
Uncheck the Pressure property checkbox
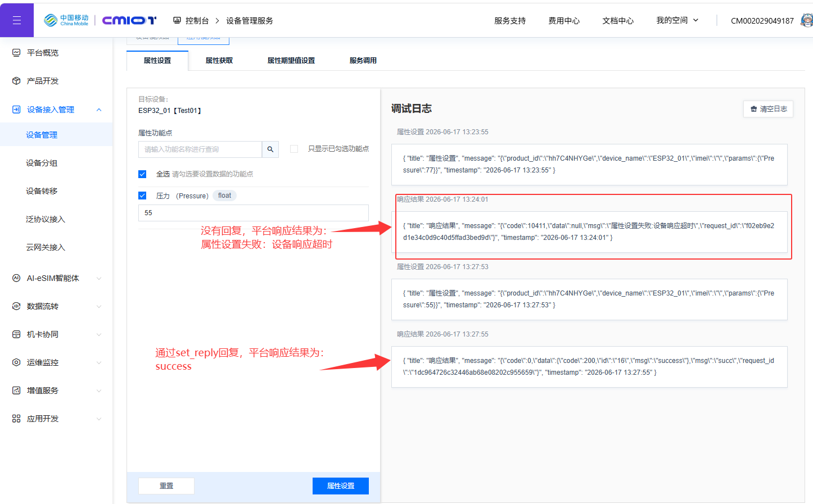(x=142, y=196)
